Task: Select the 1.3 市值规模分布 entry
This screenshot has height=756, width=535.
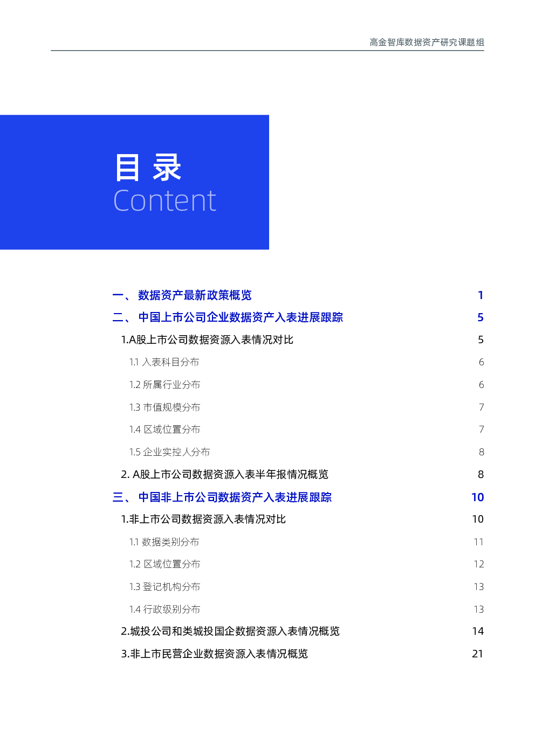Action: point(164,407)
